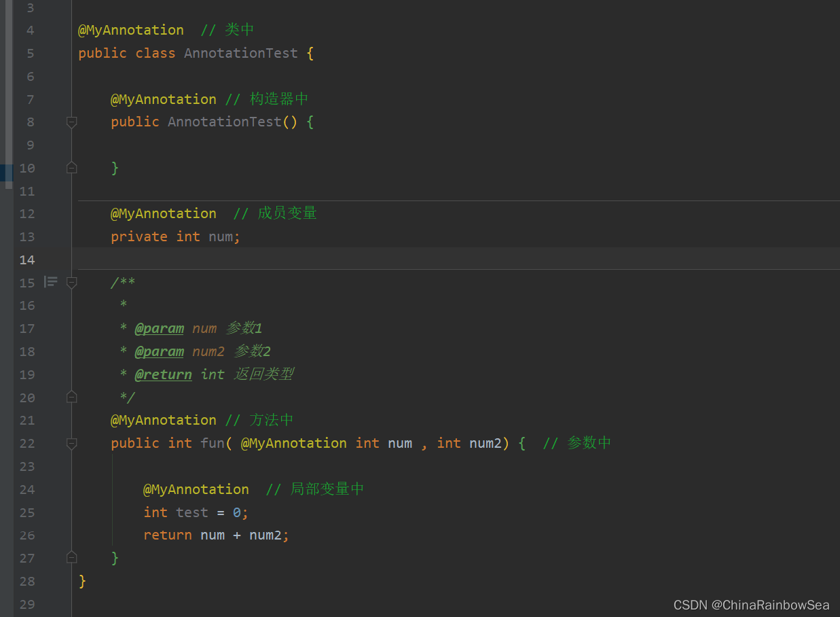This screenshot has width=840, height=617.
Task: Click the comment 局部变量中 on line 24
Action: click(x=327, y=489)
